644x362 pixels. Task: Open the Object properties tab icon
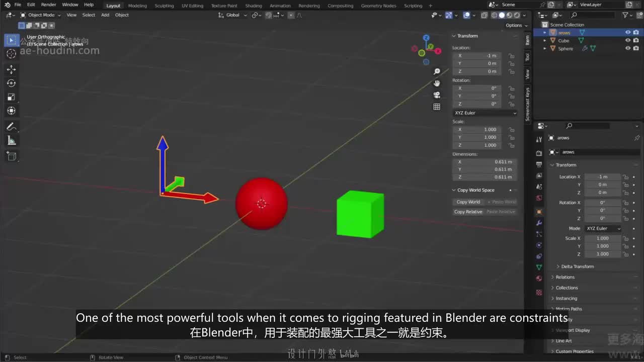[539, 212]
